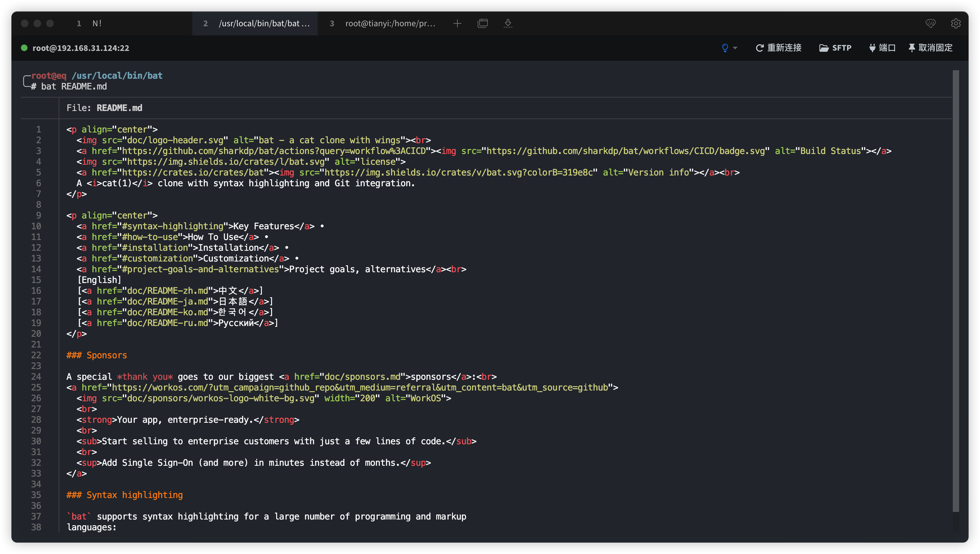
Task: Expand the lightbulb dropdown arrow
Action: [x=735, y=48]
